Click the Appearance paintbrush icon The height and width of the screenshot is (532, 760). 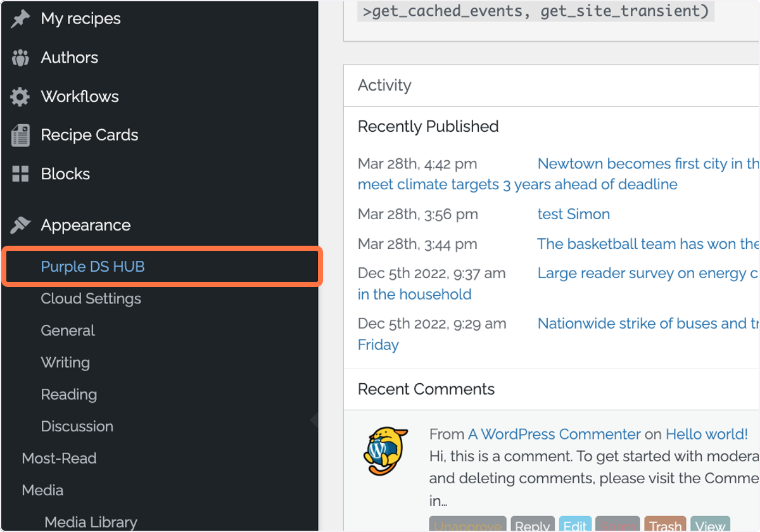20,225
